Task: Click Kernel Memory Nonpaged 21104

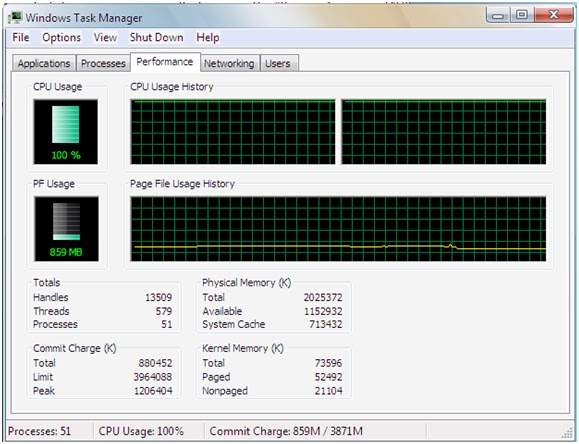Action: tap(328, 390)
